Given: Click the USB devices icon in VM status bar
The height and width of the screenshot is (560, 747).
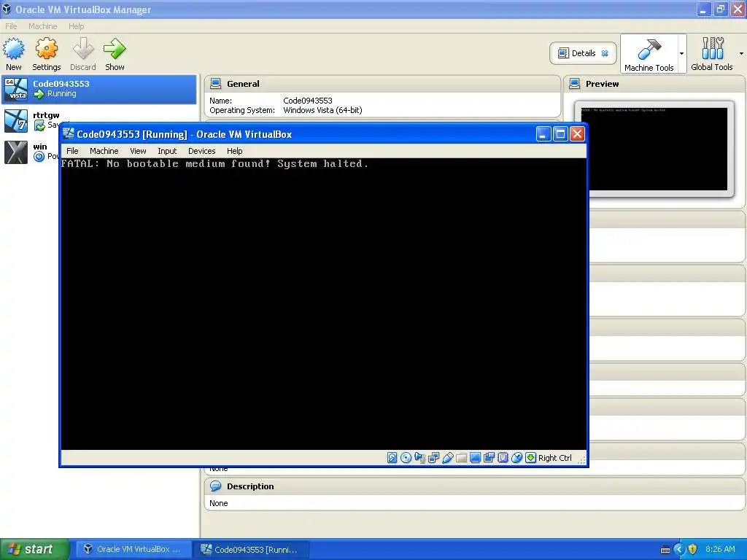Looking at the screenshot, I should point(447,458).
